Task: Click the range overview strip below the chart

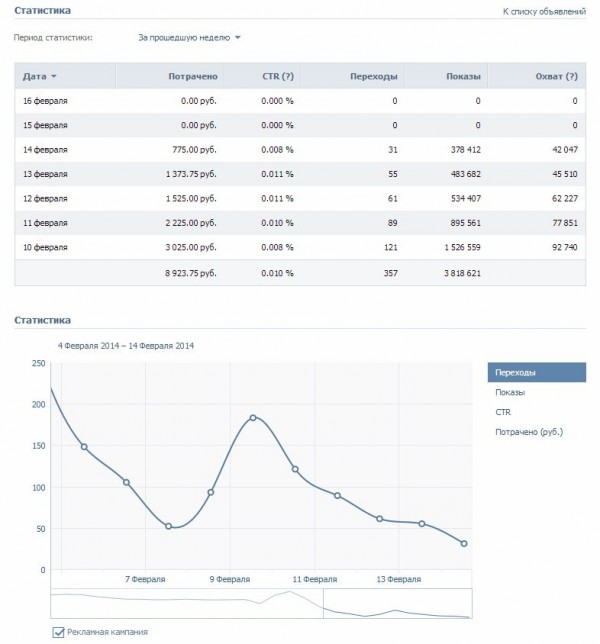Action: point(260,602)
